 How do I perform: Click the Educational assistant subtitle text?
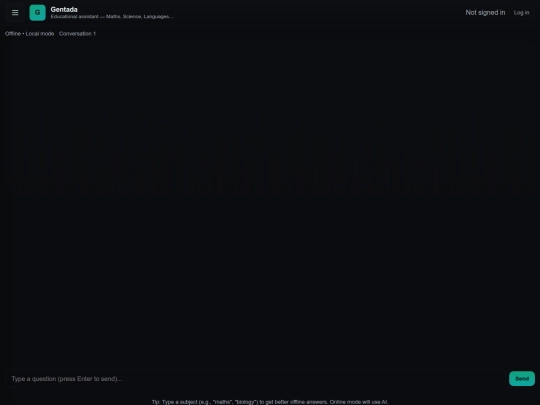(x=112, y=17)
